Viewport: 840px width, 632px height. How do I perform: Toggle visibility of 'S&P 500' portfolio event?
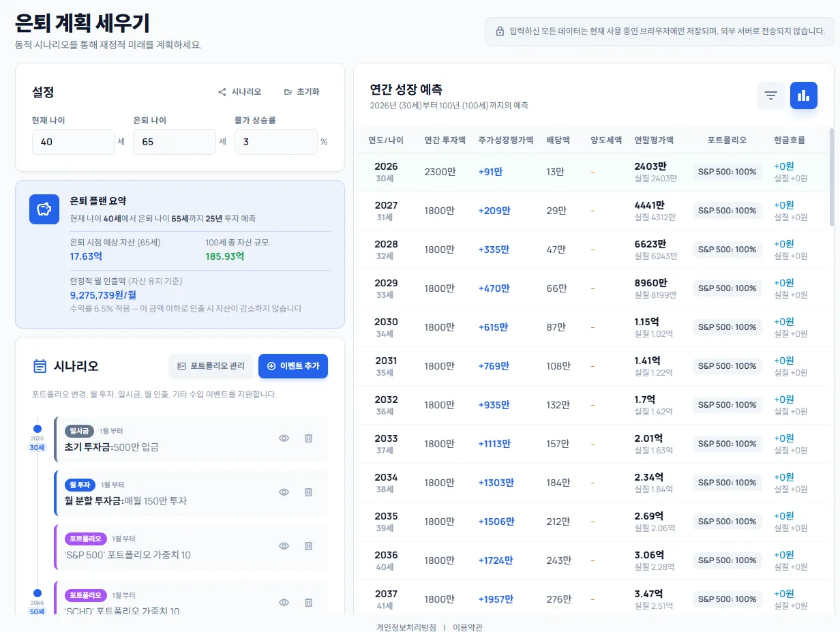click(284, 546)
